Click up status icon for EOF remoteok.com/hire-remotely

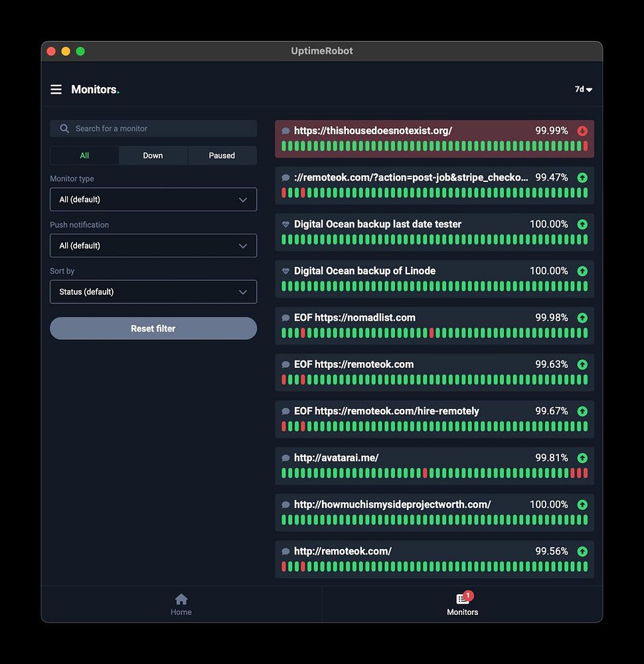click(x=582, y=411)
